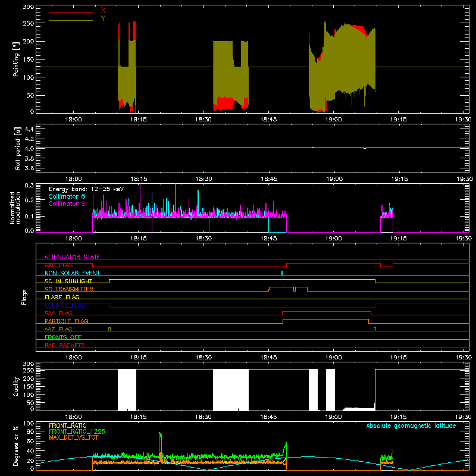Click 'Energy band: 12-25 keV' text
The width and height of the screenshot is (476, 476).
86,189
